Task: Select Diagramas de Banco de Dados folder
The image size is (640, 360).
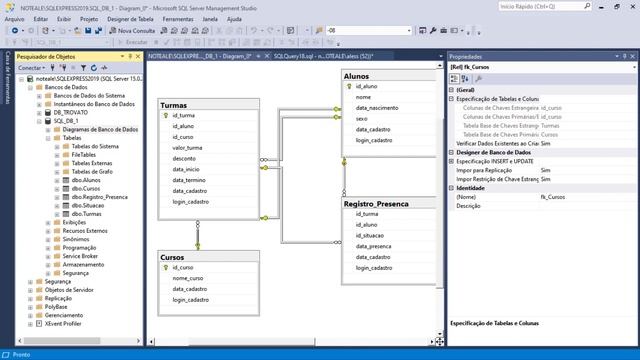Action: pos(100,129)
